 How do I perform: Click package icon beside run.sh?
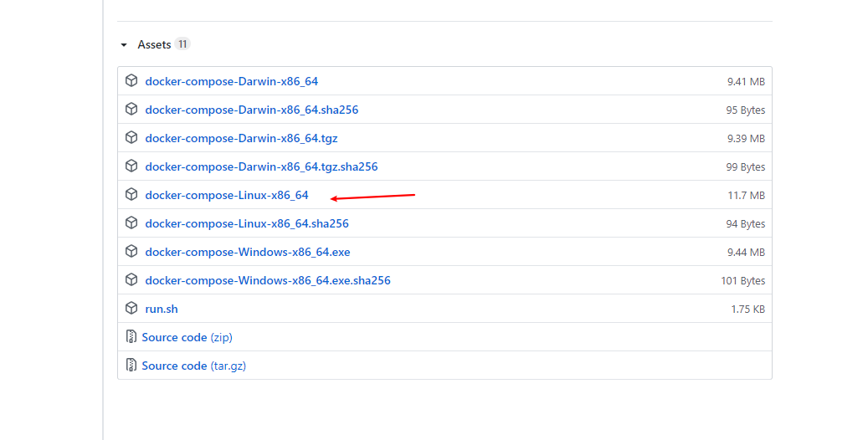tap(131, 309)
